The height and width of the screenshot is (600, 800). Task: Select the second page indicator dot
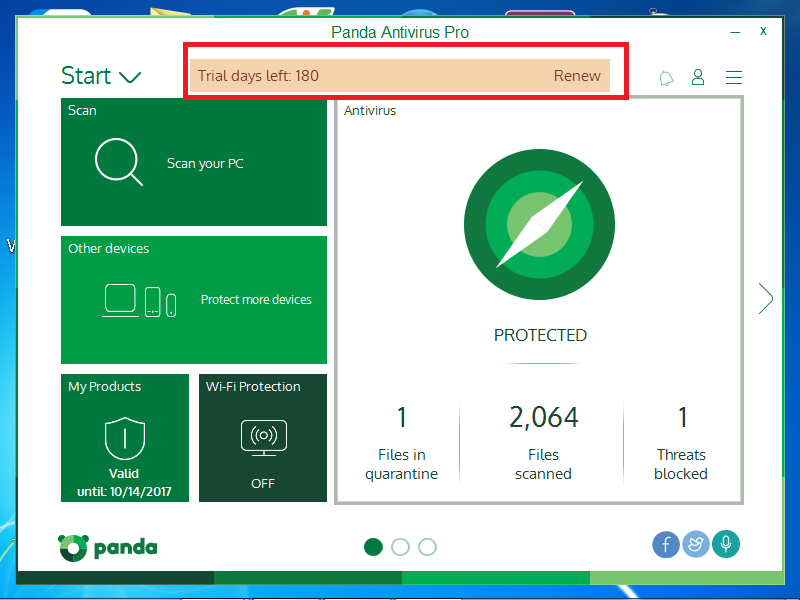[401, 547]
